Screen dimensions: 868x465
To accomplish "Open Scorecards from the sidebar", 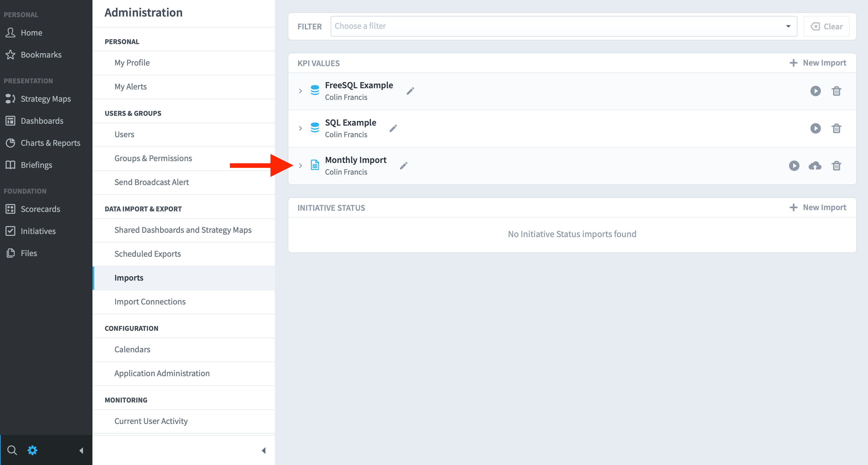I will [40, 209].
